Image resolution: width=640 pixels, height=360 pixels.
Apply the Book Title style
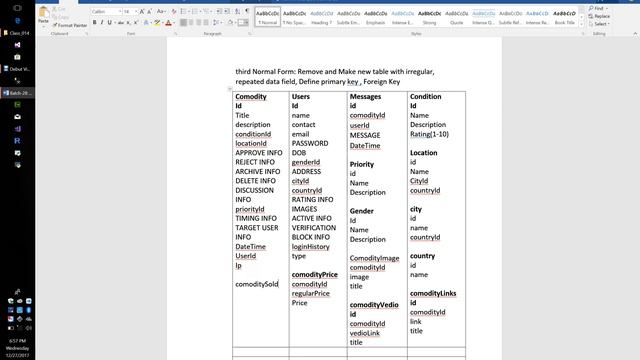[564, 17]
